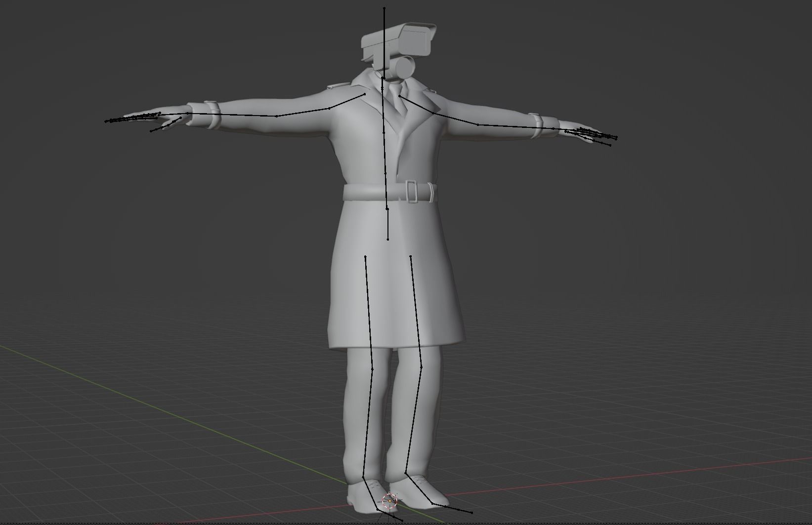Click the 3D cursor between the shoes
The width and height of the screenshot is (812, 525).
(x=390, y=501)
